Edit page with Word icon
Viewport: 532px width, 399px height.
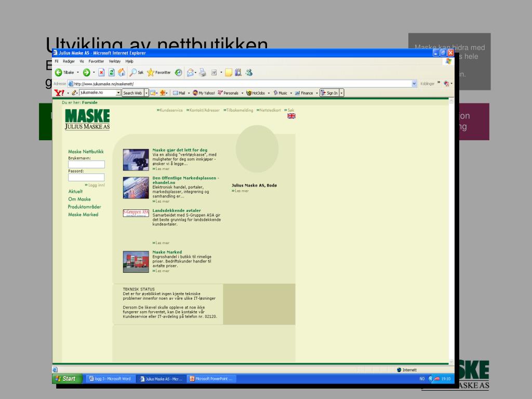pyautogui.click(x=214, y=73)
